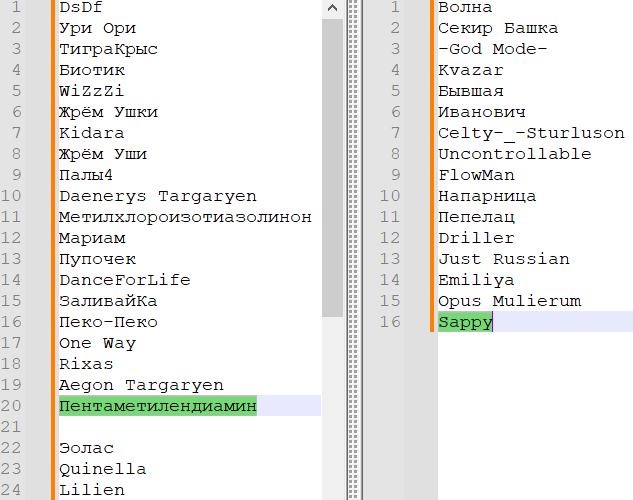Click the 'Opus Mulierum' line

coord(509,301)
